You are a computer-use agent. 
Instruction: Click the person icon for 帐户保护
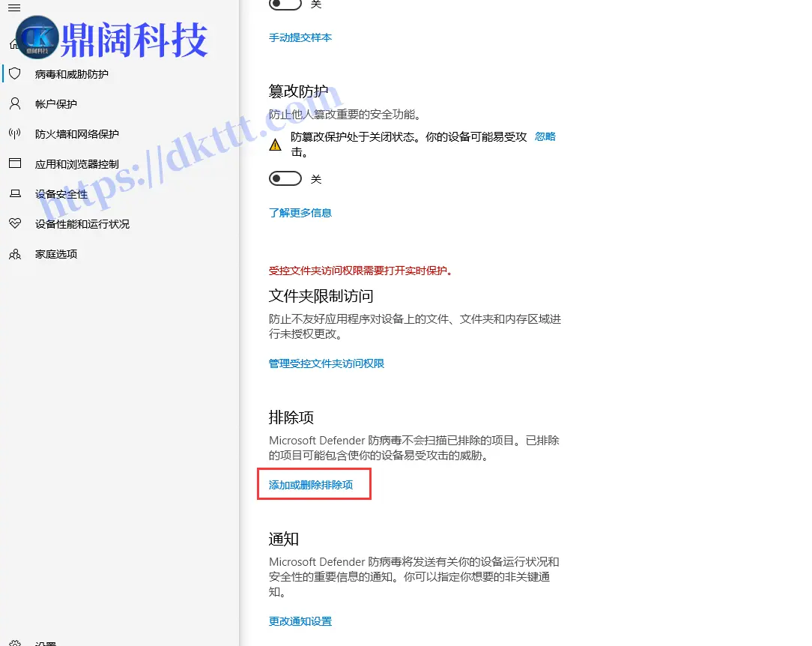[x=15, y=103]
